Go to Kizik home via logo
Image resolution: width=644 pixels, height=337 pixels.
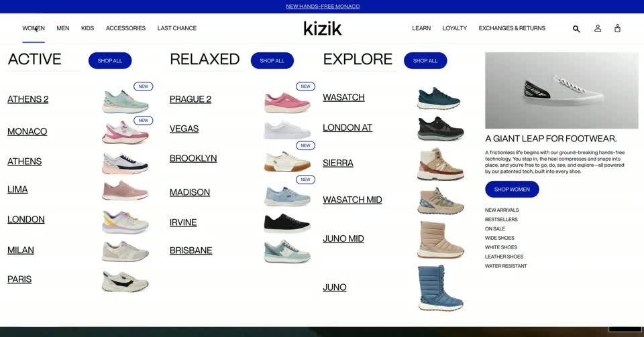(x=323, y=28)
